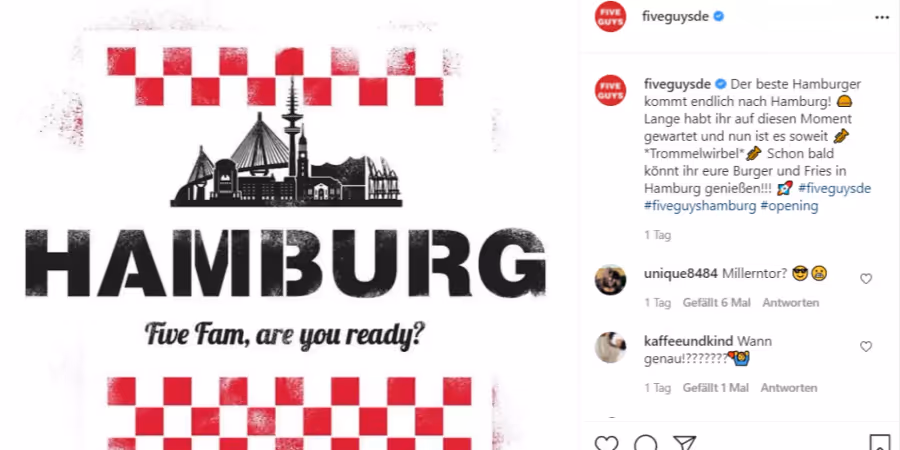Save the post with bookmark icon
900x450 pixels.
click(880, 443)
